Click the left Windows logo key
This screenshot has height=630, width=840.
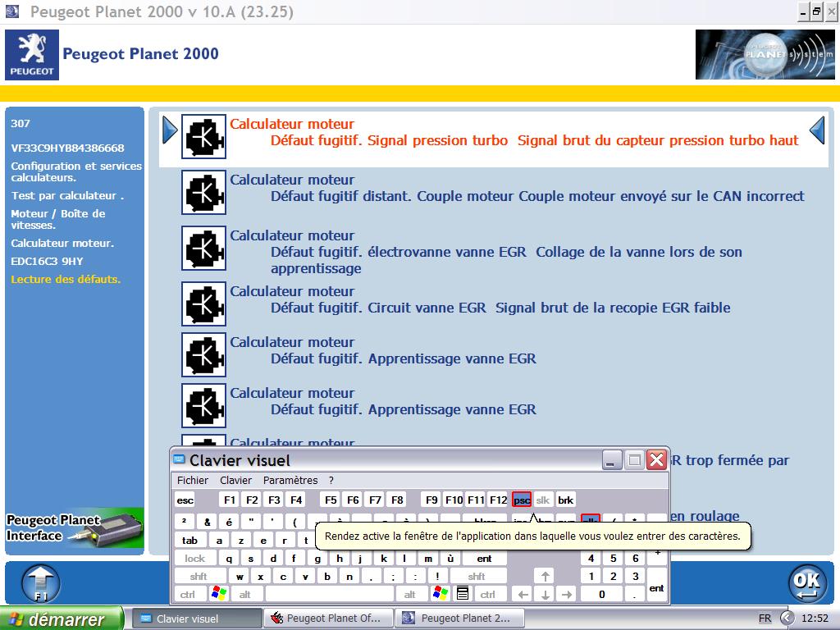218,594
